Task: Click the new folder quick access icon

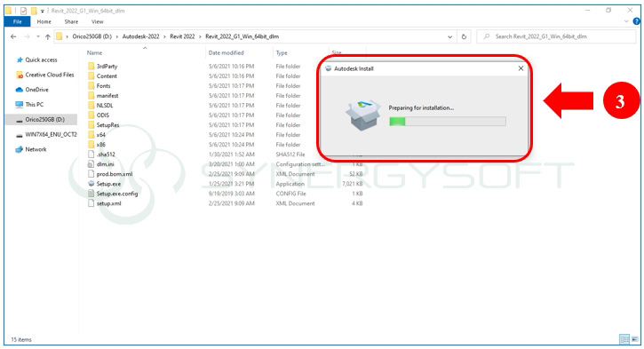Action: pos(34,11)
